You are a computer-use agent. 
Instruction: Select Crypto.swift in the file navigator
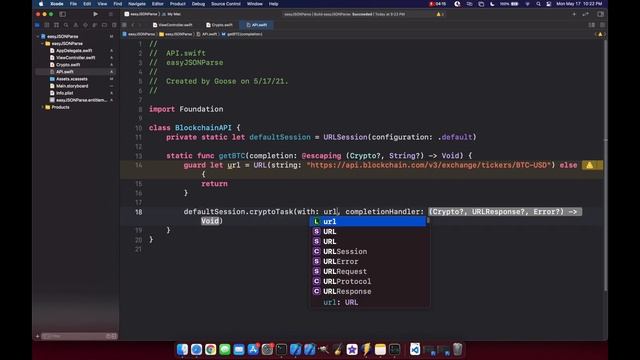pyautogui.click(x=68, y=64)
